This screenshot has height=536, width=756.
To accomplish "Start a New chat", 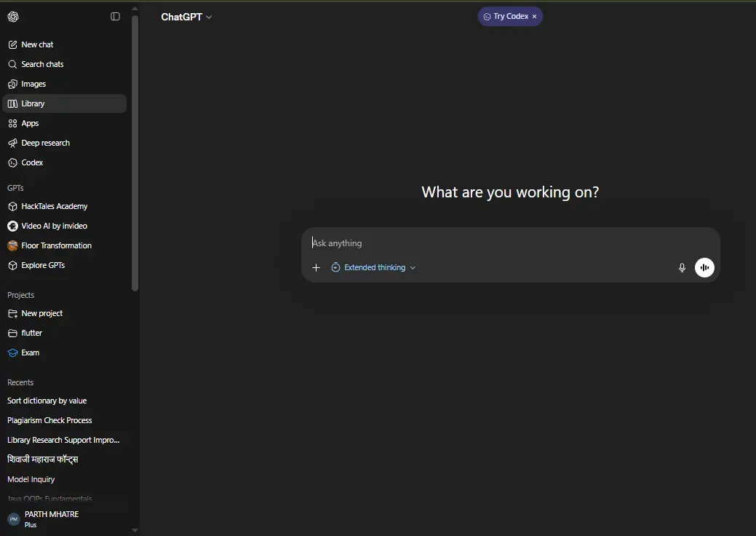I will (x=64, y=44).
